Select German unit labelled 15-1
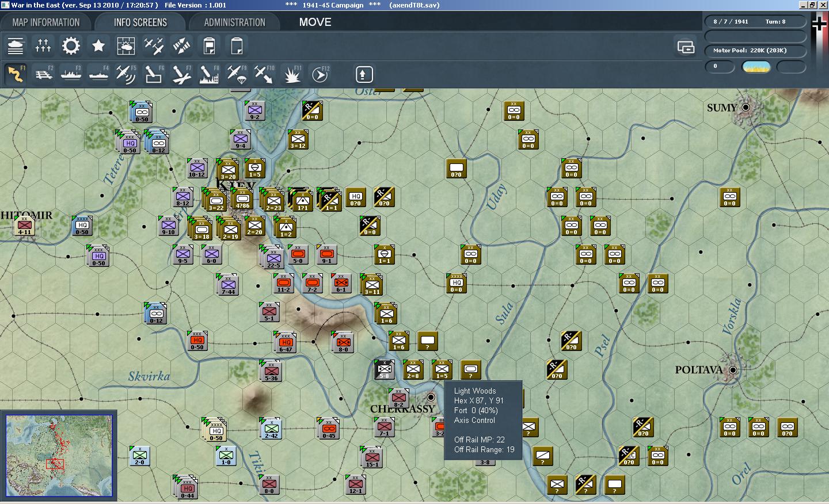 [372, 457]
